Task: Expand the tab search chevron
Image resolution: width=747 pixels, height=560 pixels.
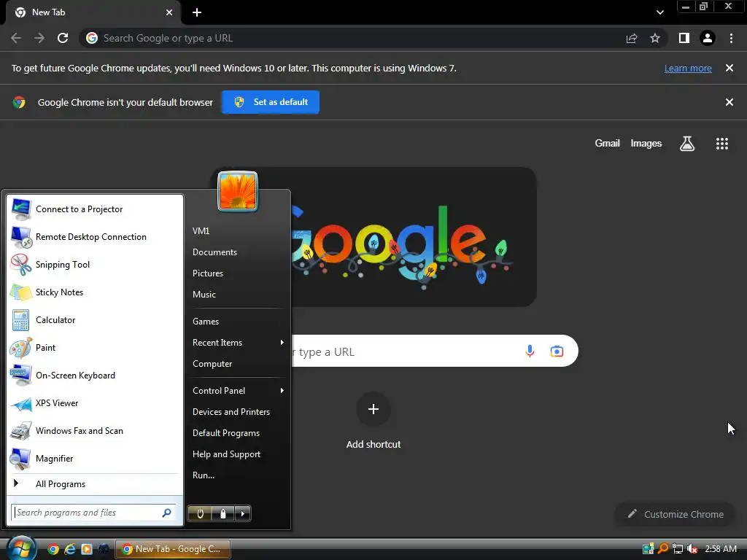Action: coord(659,12)
